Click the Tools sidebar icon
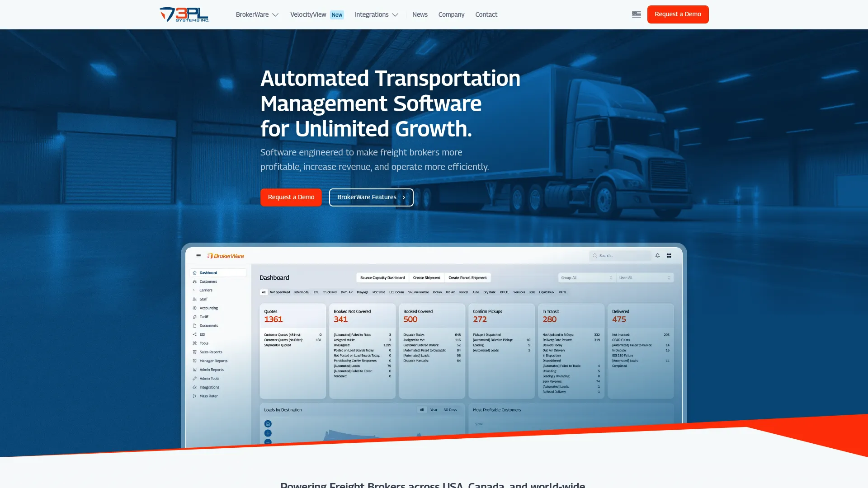 coord(194,343)
